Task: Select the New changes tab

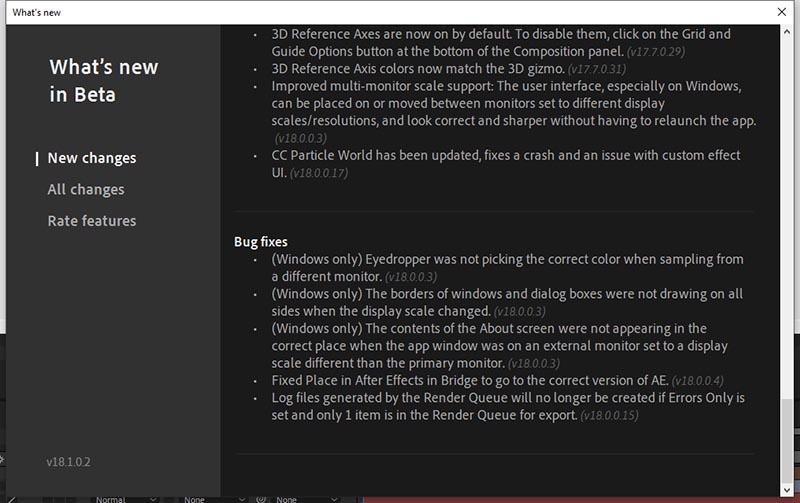Action: (92, 158)
